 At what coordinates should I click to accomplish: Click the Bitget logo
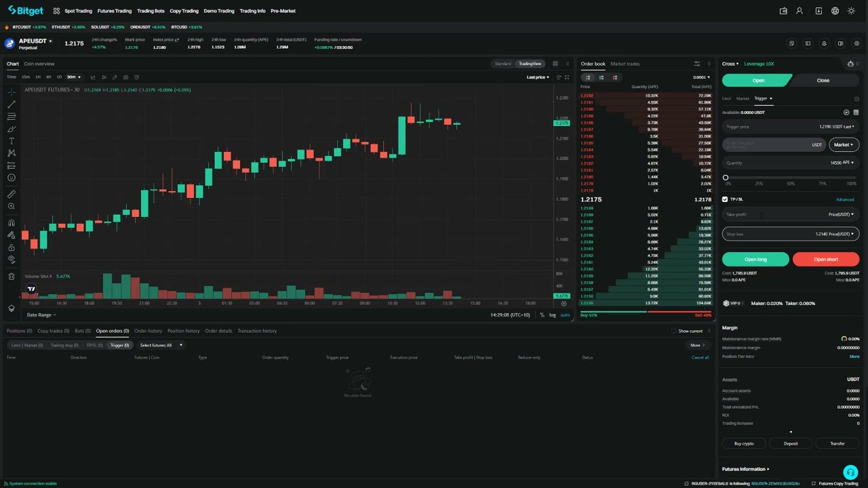click(x=25, y=11)
